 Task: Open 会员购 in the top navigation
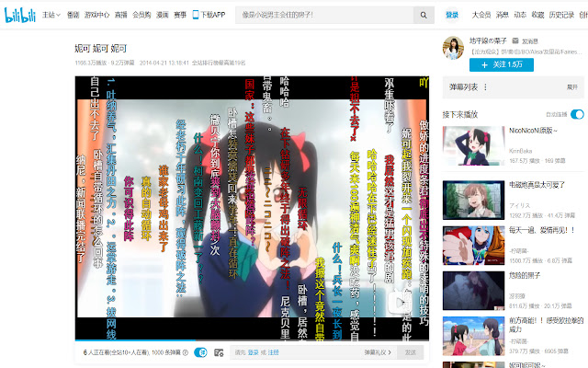(x=141, y=15)
